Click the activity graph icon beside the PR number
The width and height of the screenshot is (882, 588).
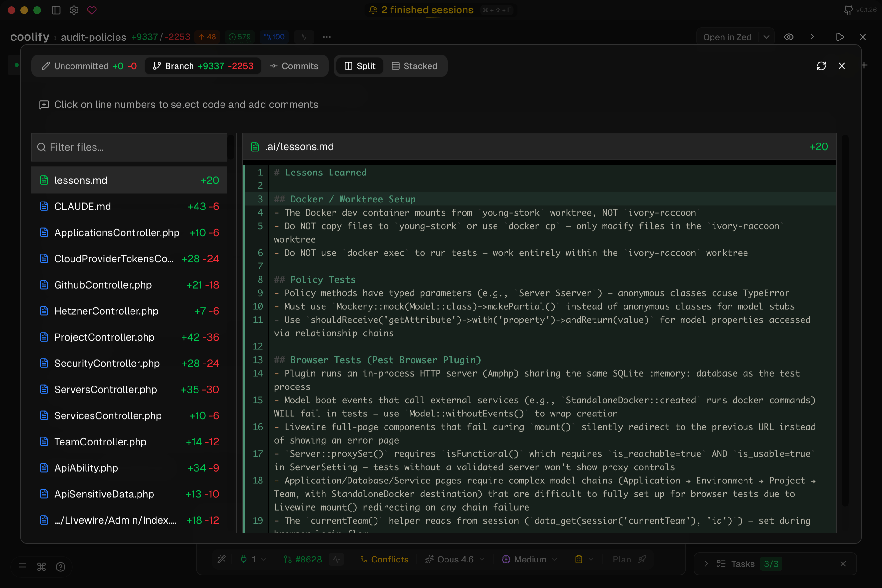click(336, 559)
